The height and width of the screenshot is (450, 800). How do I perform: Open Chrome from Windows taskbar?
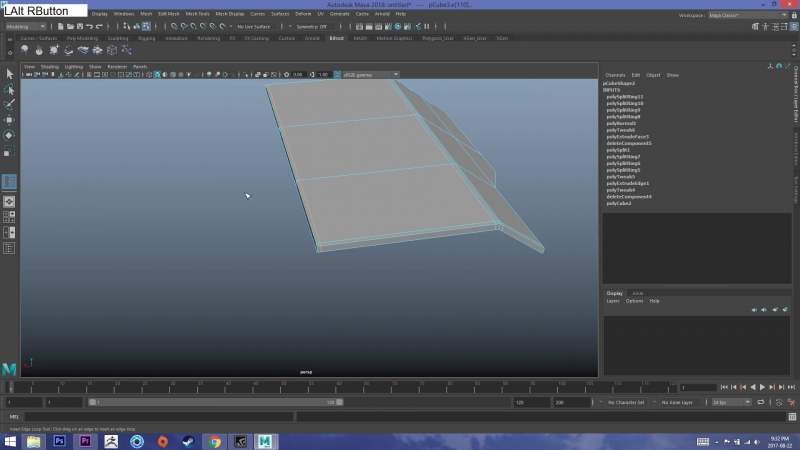coord(214,441)
